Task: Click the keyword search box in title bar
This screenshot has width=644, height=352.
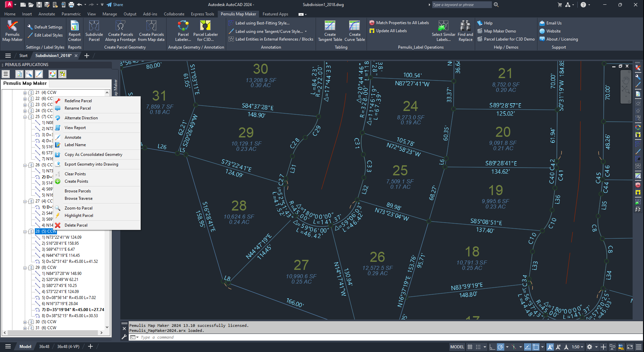Action: click(x=461, y=5)
